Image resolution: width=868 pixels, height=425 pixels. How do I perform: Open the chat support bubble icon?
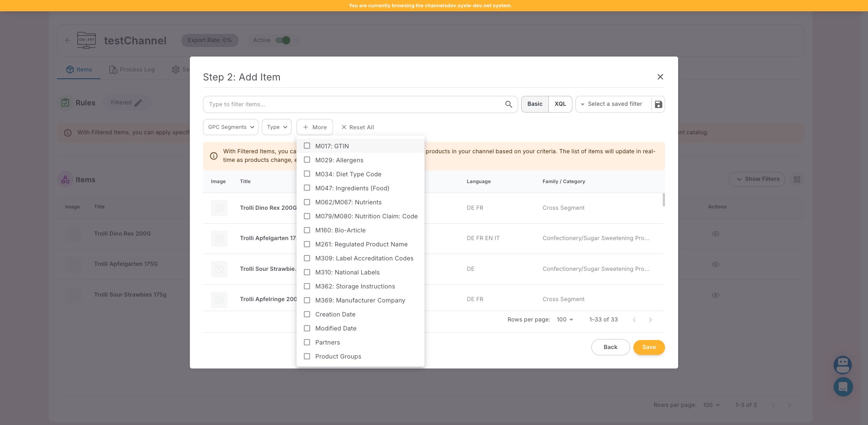coord(843,387)
